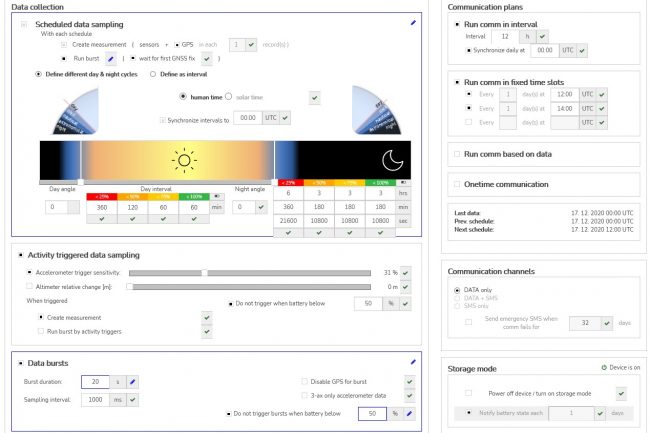This screenshot has width=650, height=433.
Task: Select solar time radio button
Action: [229, 96]
